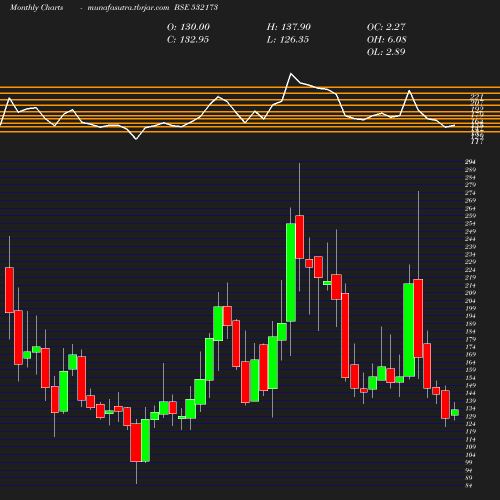Click the red candle with wick reaching 294

[299, 237]
